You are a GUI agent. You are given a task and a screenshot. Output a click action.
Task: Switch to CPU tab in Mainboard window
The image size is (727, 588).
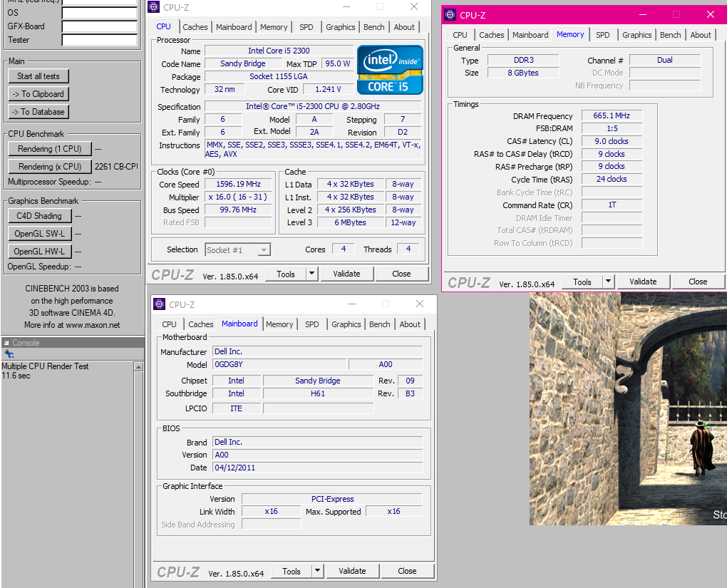[169, 324]
